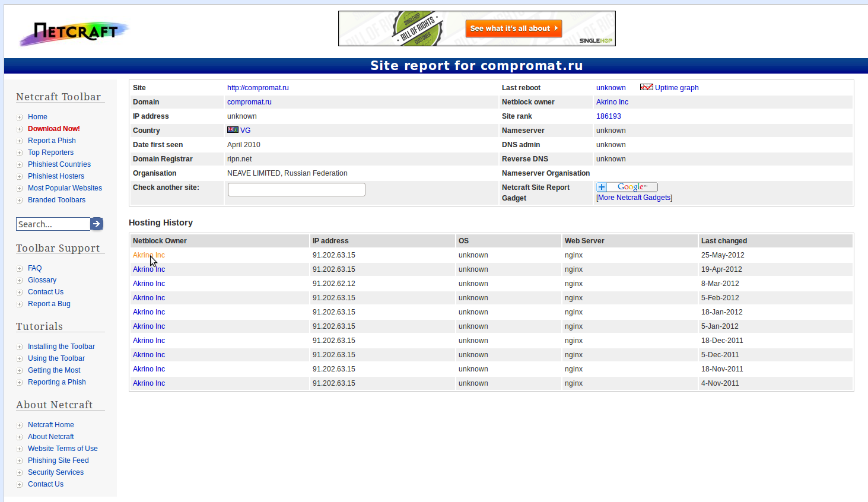The height and width of the screenshot is (502, 868).
Task: Click the VG country link
Action: point(245,131)
